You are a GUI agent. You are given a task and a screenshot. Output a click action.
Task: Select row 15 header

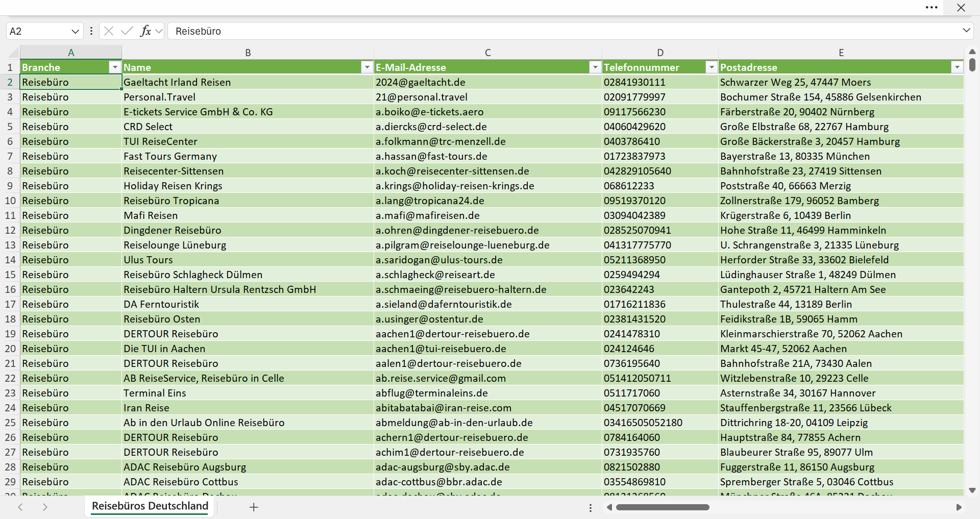[10, 275]
